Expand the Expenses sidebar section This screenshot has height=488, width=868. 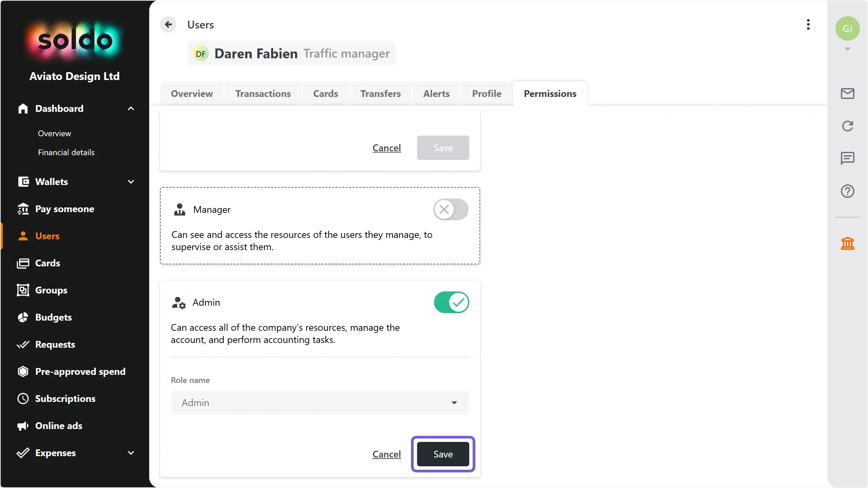tap(131, 453)
